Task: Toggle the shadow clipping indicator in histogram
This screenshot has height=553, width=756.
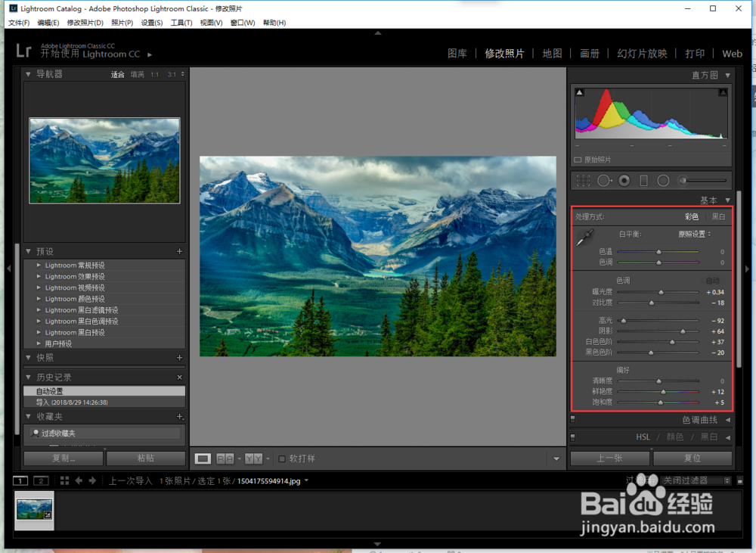Action: click(x=580, y=92)
